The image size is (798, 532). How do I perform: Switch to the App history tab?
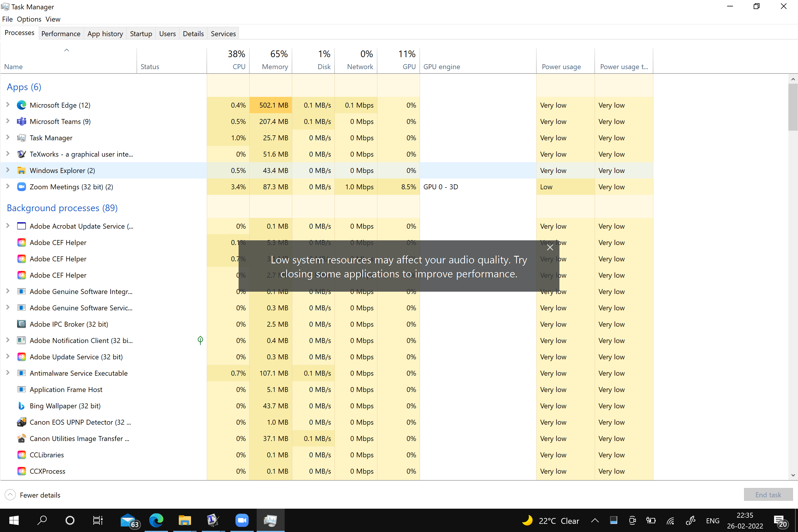coord(105,34)
